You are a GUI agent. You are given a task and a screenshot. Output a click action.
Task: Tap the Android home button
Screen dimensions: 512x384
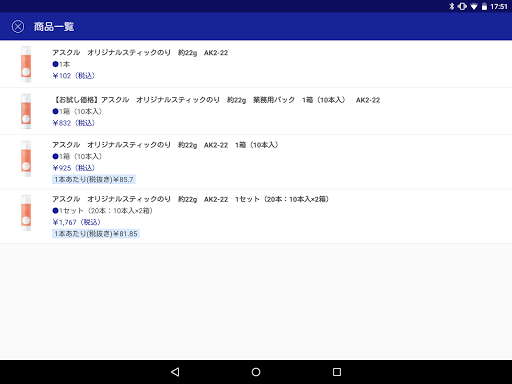point(256,372)
